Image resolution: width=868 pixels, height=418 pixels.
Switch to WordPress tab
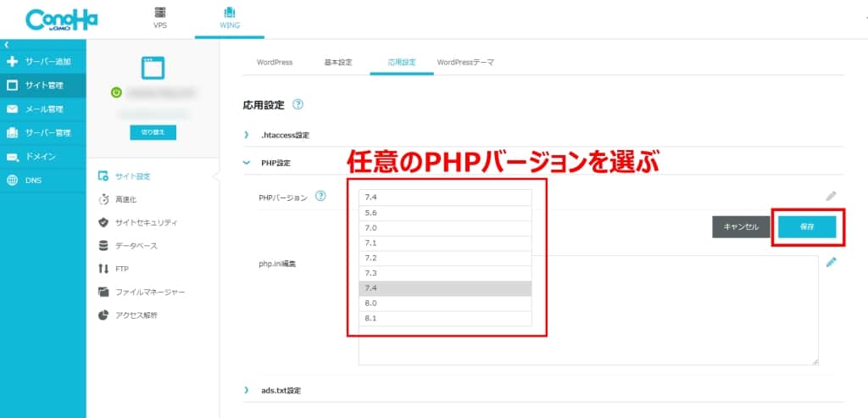point(275,63)
